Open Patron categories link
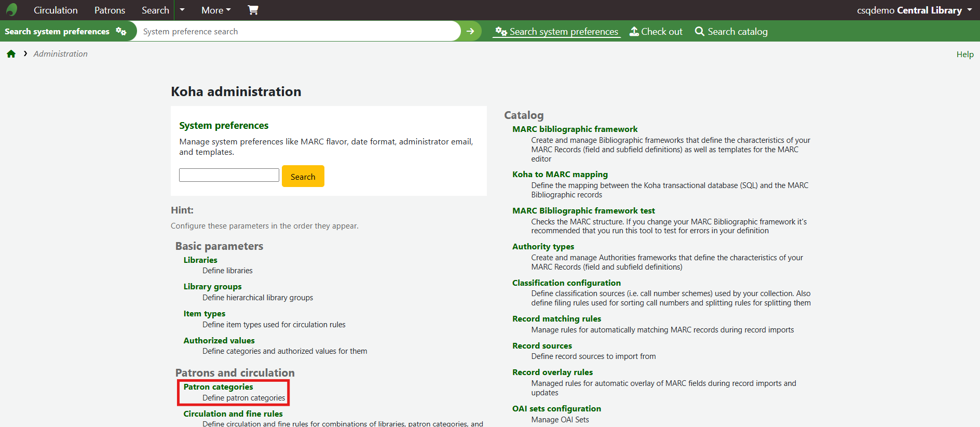This screenshot has width=980, height=427. [218, 387]
